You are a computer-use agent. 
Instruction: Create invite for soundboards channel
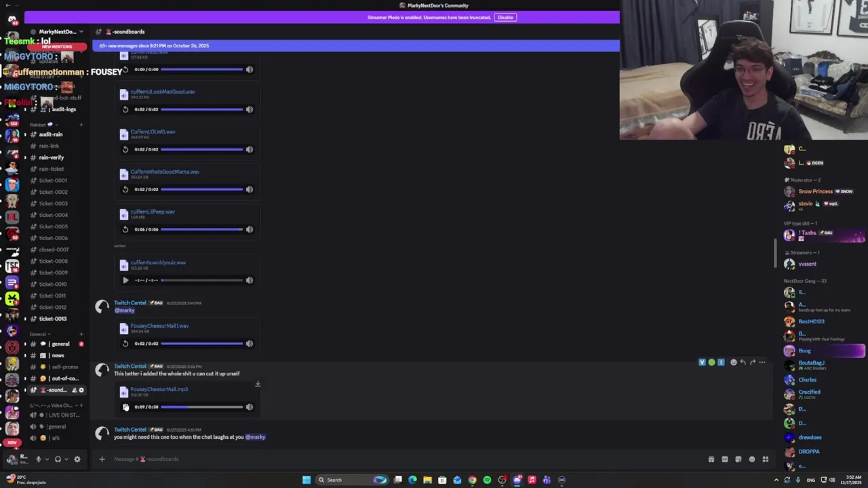(75, 390)
